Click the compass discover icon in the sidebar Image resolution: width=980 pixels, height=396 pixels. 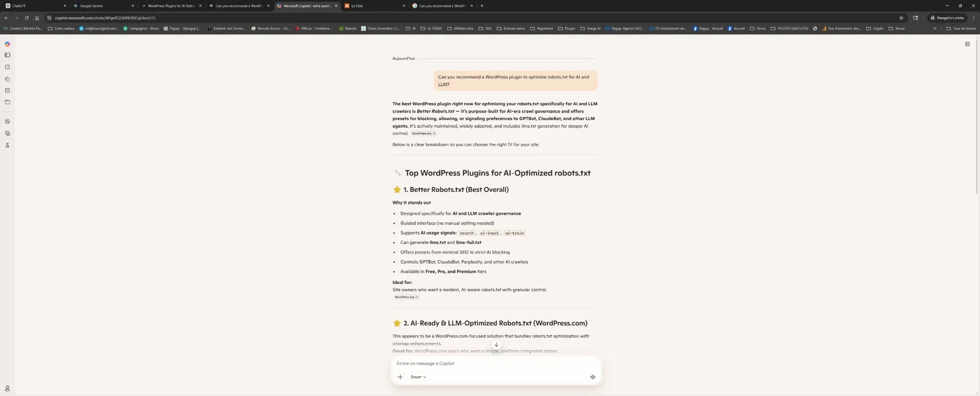coord(7,121)
